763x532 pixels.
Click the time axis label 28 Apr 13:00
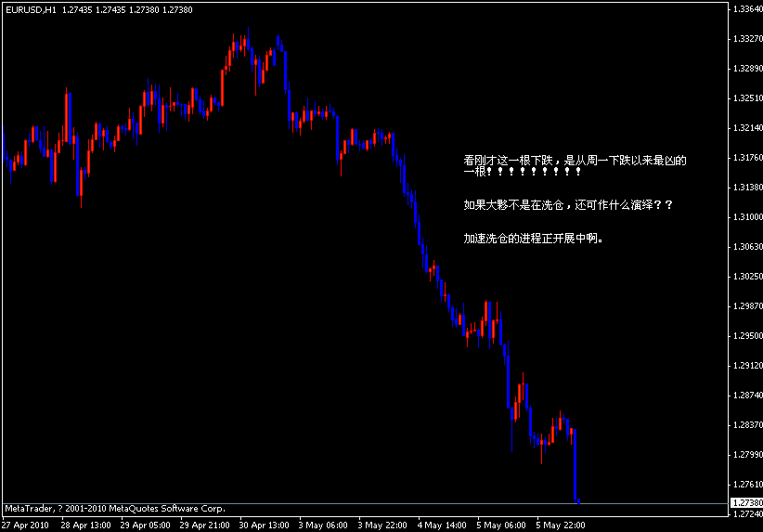(x=85, y=526)
